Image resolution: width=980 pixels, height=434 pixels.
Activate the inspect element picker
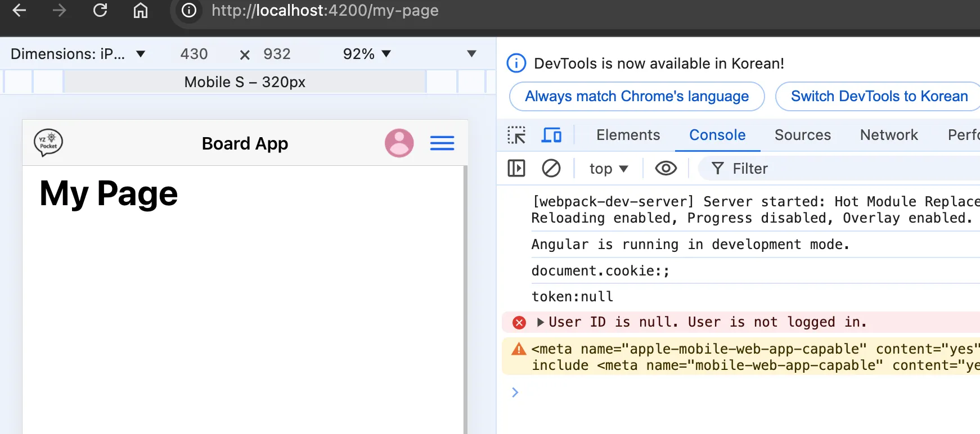pos(516,135)
